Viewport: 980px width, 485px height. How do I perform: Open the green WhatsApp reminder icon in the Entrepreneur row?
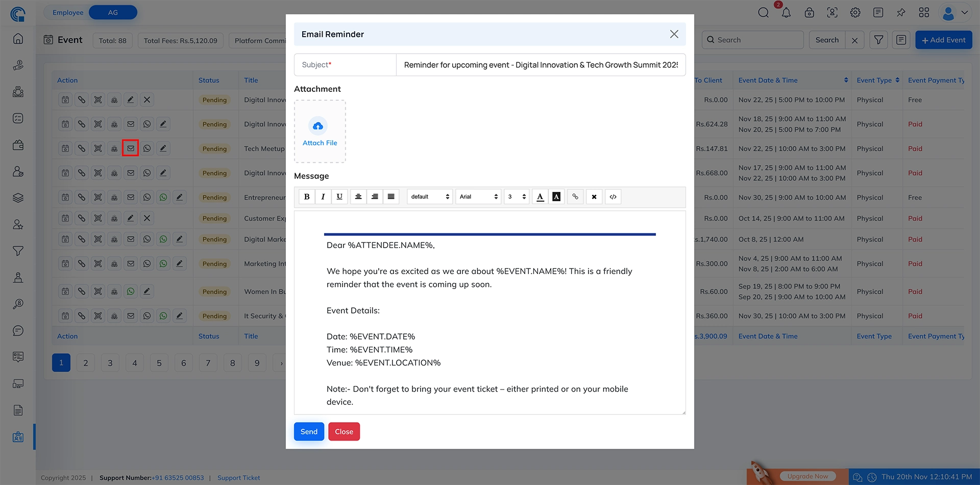[x=163, y=197]
